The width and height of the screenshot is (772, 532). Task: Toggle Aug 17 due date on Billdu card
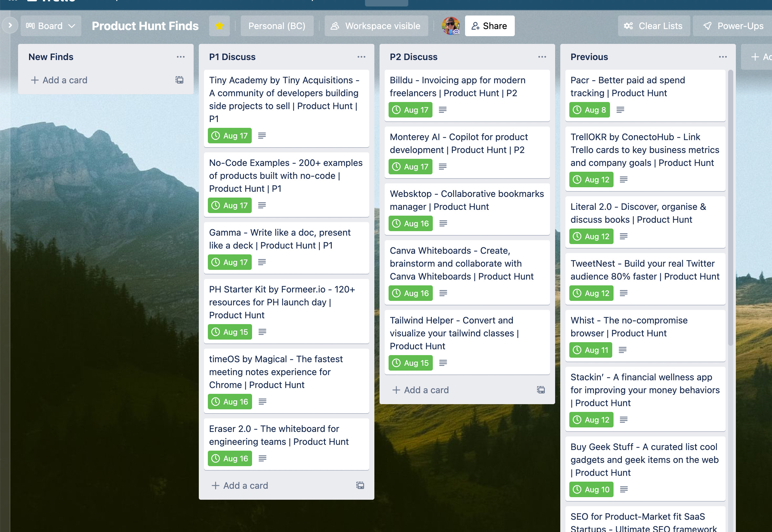(411, 110)
